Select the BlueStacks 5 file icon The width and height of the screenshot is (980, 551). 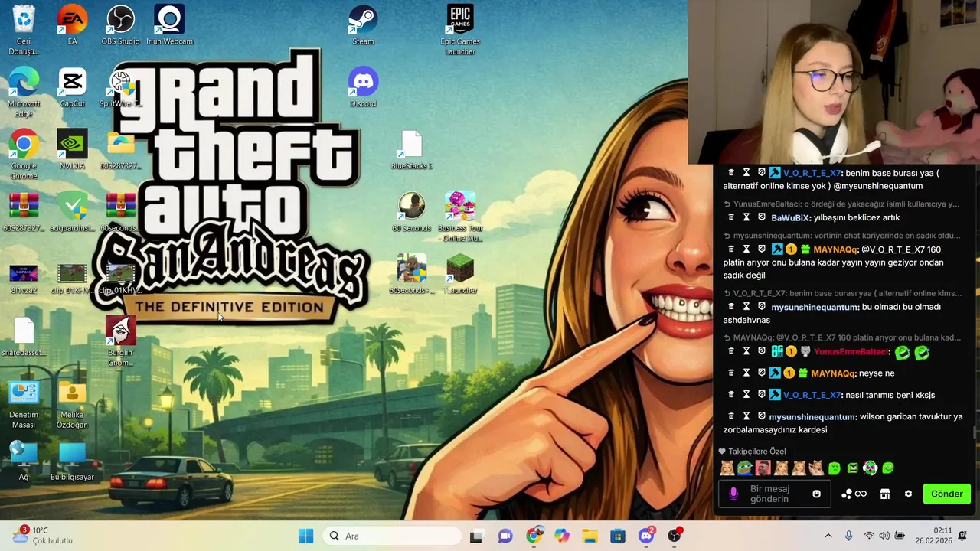coord(412,150)
